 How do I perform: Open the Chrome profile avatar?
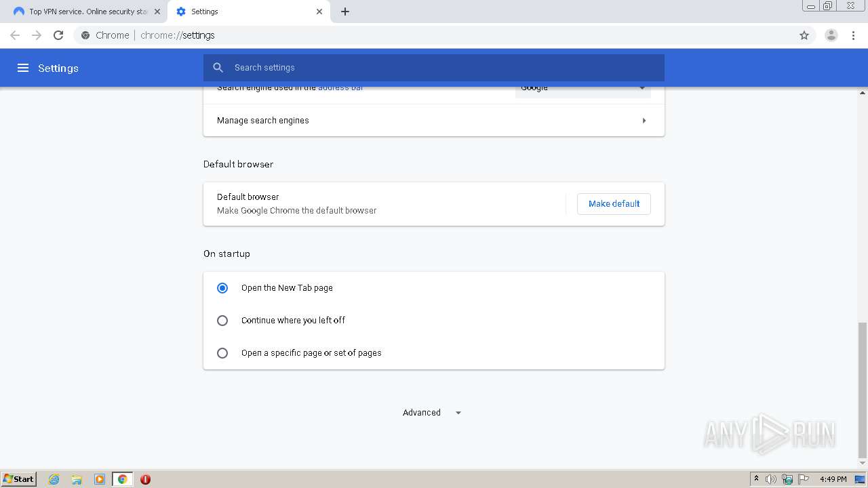click(831, 35)
